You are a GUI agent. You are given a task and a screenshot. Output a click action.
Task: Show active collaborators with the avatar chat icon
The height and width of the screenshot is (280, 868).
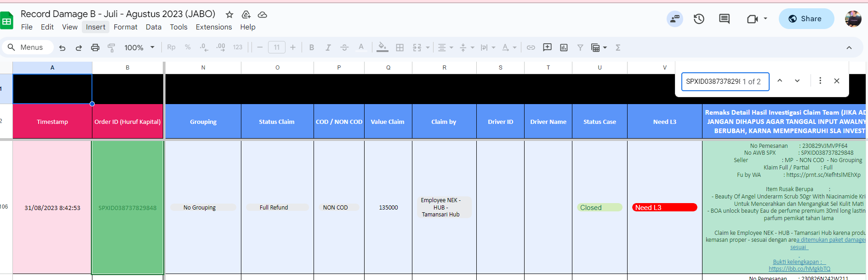675,19
